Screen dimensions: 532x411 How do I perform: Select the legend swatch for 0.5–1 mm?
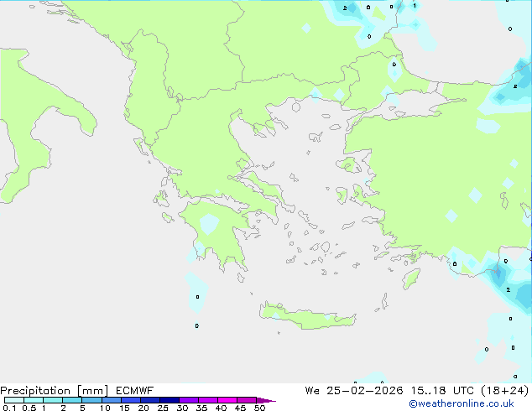point(34,400)
